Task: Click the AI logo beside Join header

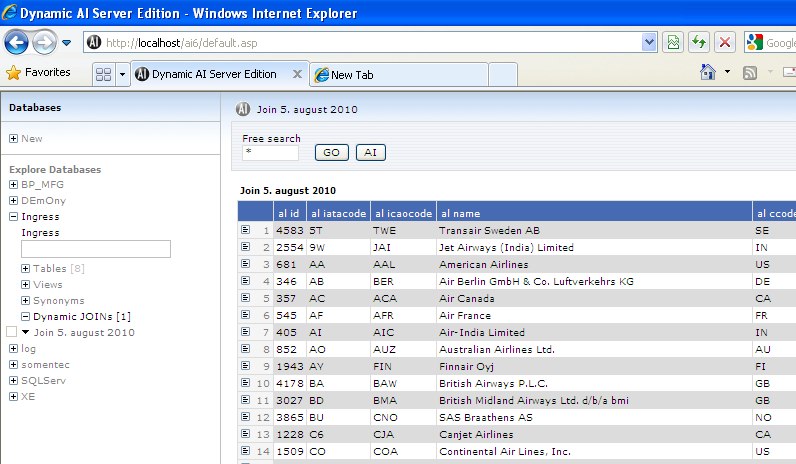Action: tap(243, 109)
